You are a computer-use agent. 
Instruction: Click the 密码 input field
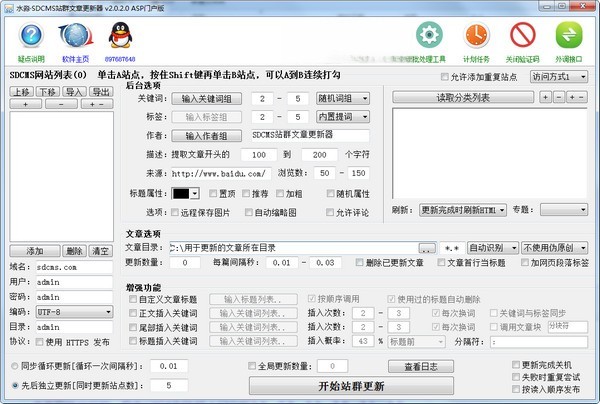[74, 297]
